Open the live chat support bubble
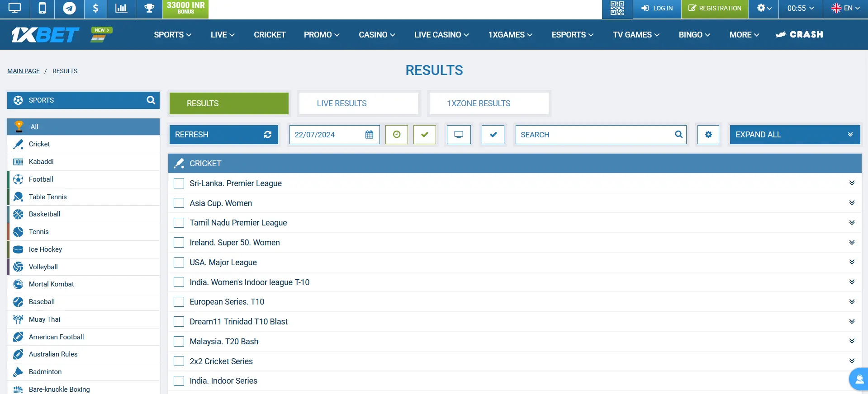868x394 pixels. [x=859, y=380]
